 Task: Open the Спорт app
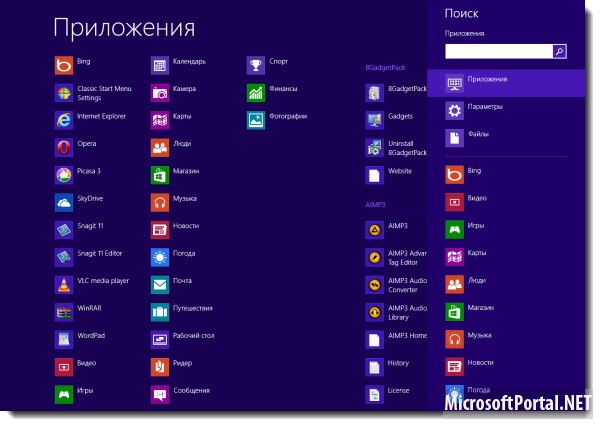click(267, 65)
